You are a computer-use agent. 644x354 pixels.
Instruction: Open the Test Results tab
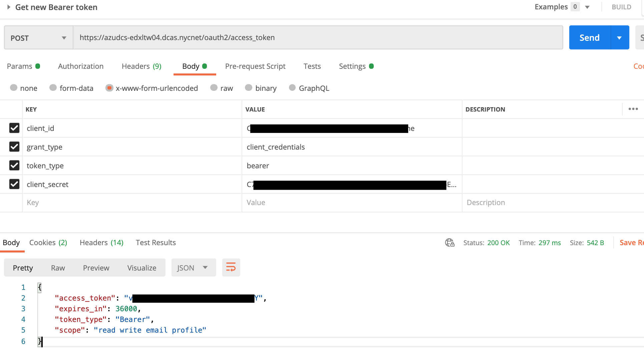pos(156,242)
